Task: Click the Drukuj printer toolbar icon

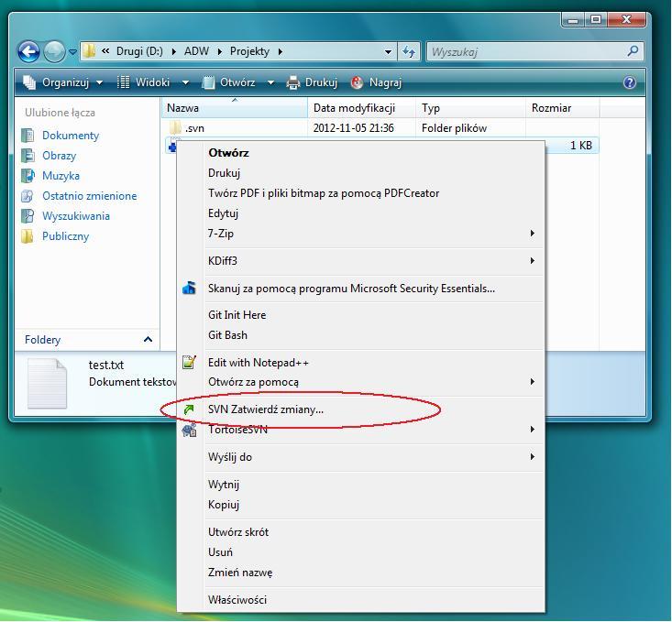Action: pyautogui.click(x=293, y=82)
